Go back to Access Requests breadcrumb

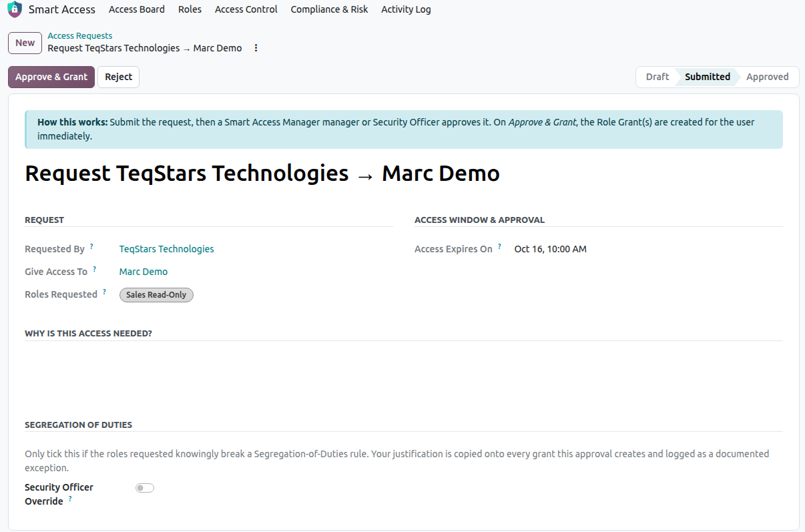[x=80, y=36]
